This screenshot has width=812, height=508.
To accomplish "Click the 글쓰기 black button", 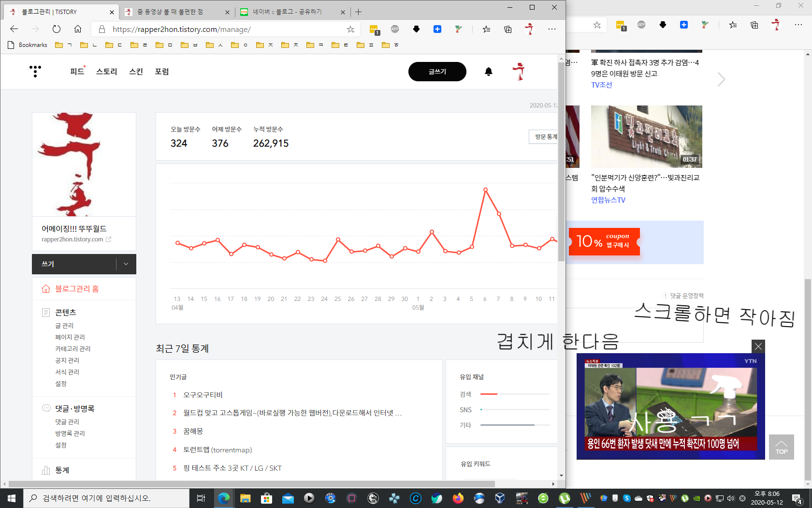I will 437,72.
